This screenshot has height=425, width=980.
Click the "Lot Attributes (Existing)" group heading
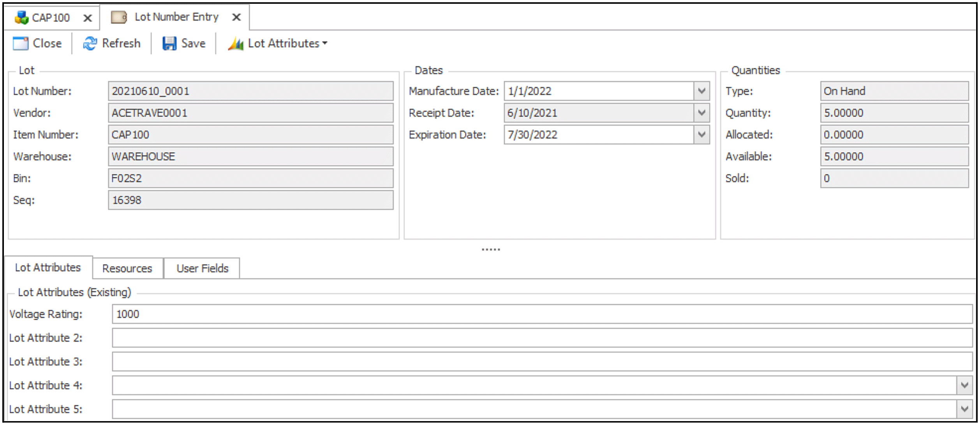[x=74, y=292]
